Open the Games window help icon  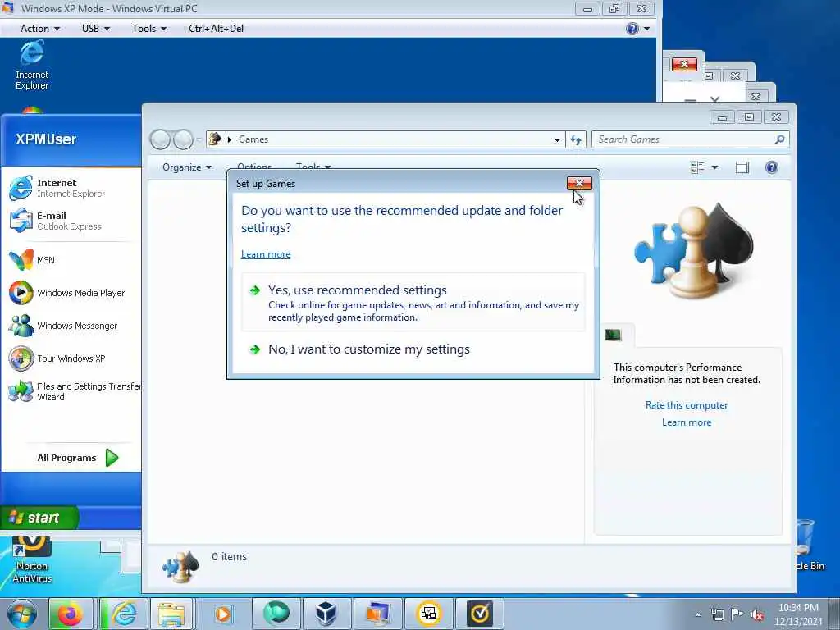tap(771, 167)
